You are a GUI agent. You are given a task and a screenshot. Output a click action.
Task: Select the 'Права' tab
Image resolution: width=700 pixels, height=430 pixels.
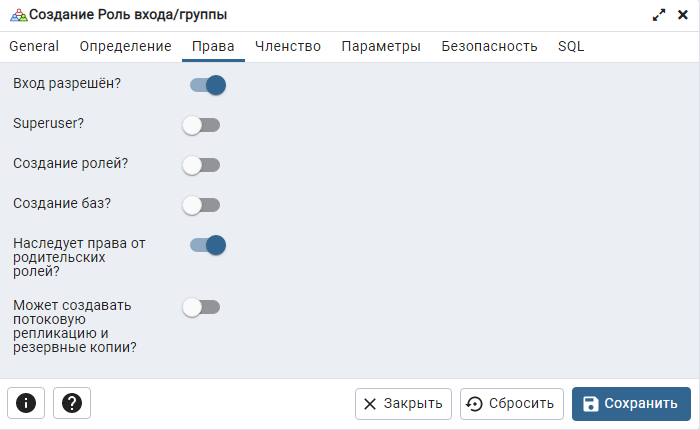point(213,46)
